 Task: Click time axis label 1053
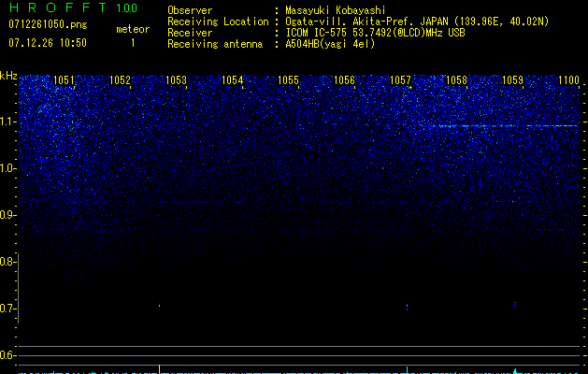[x=176, y=80]
